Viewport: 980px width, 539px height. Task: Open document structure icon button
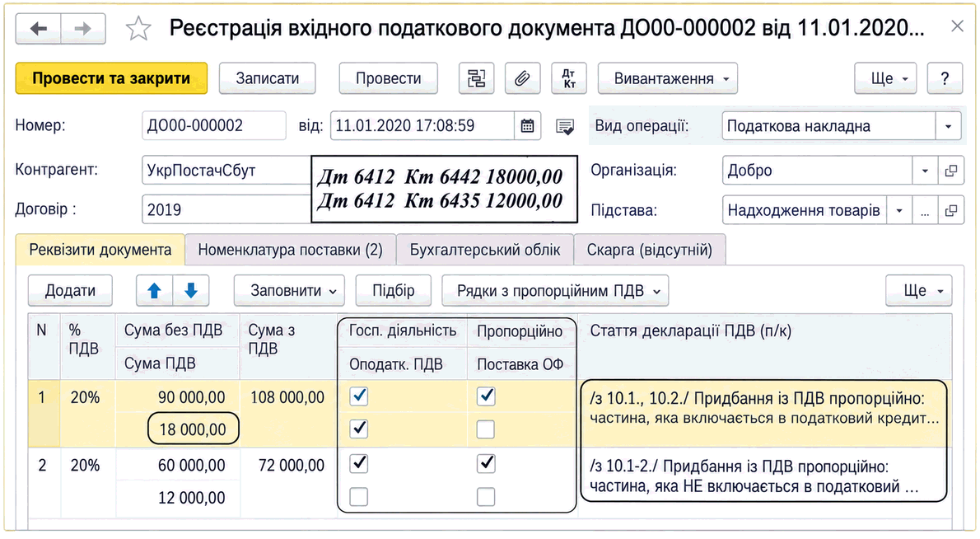point(476,78)
